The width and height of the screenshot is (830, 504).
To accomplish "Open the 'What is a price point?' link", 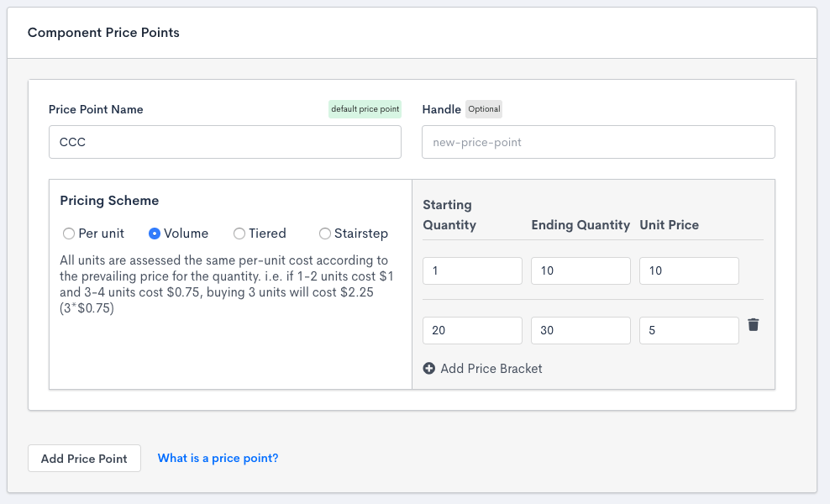I will click(218, 458).
